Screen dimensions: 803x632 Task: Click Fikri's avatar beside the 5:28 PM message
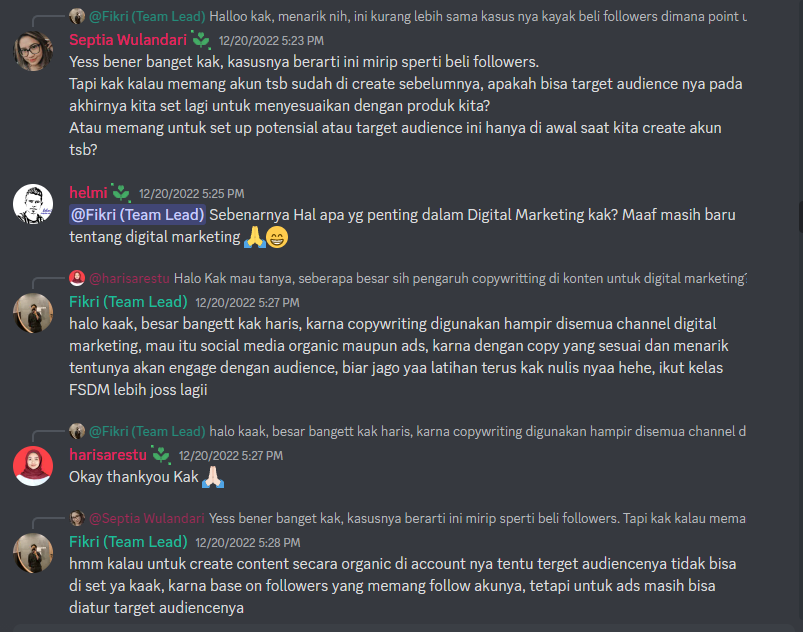33,553
